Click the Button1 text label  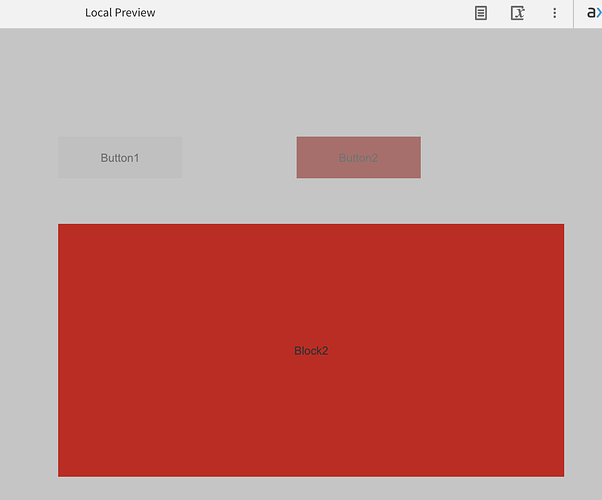[x=120, y=158]
